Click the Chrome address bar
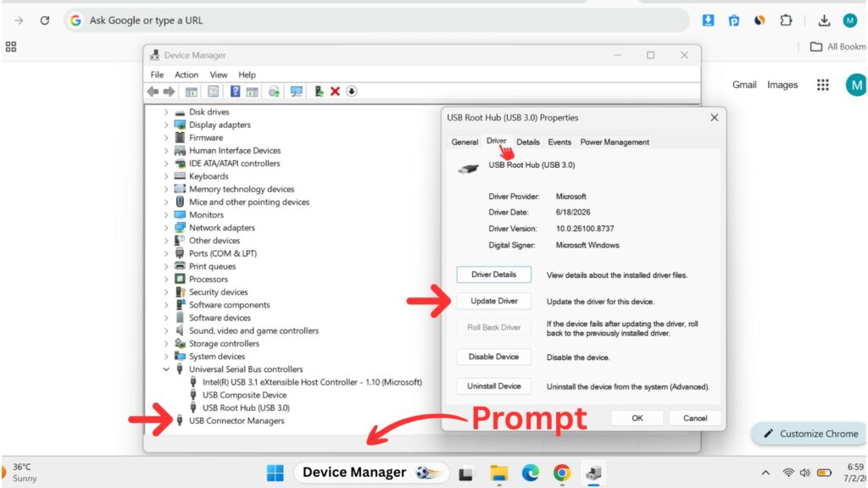 (376, 20)
